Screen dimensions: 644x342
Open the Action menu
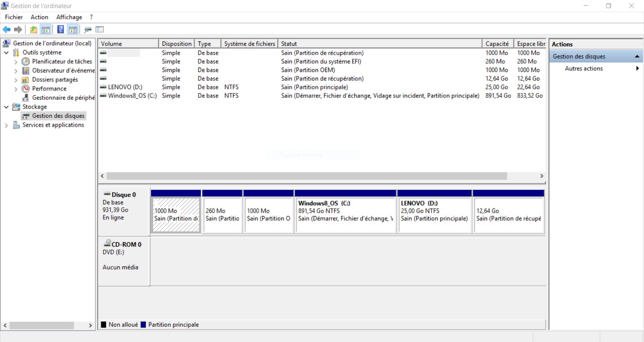pos(39,17)
